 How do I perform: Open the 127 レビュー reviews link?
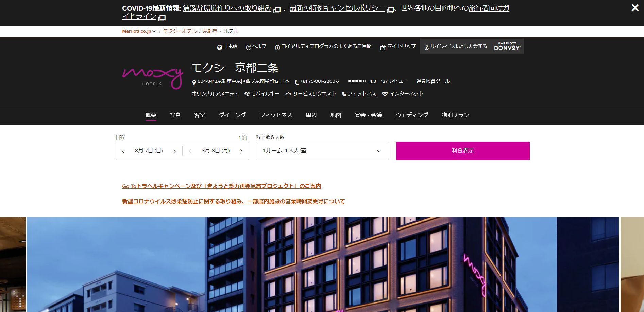(394, 81)
